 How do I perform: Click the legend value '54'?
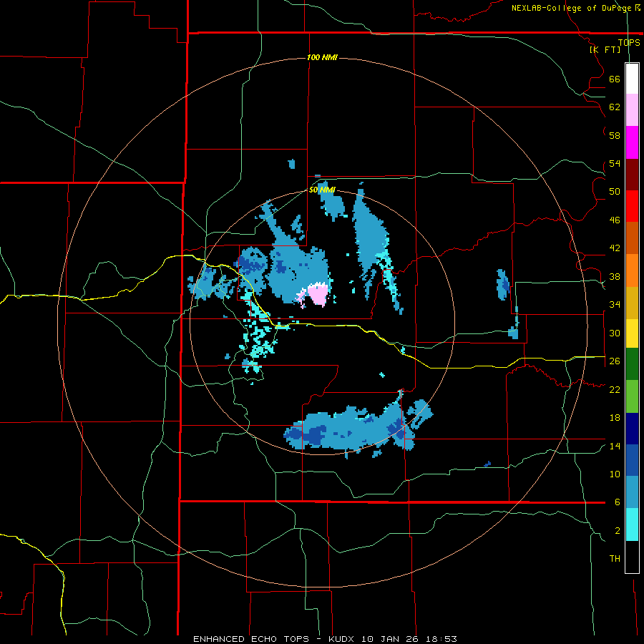click(615, 163)
